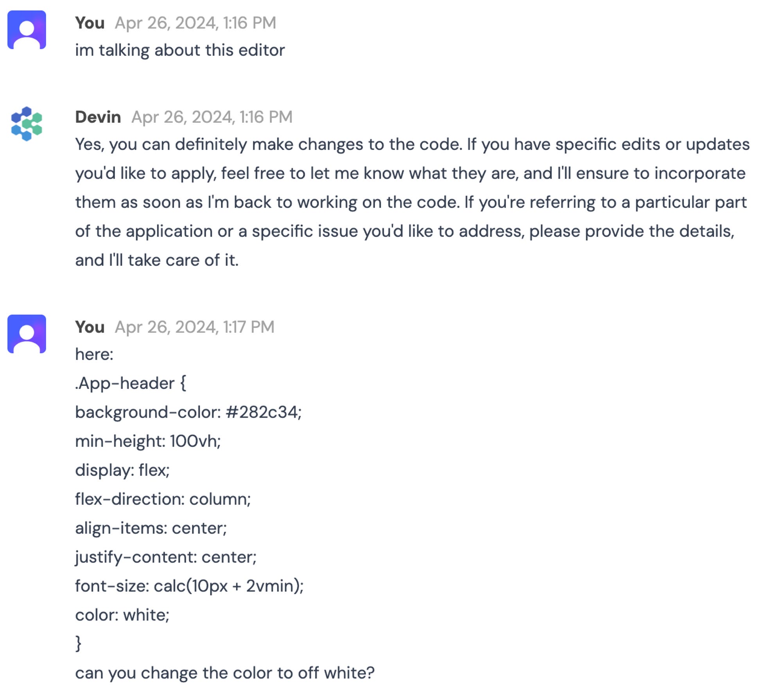Click the 'flex-direction: column;' line
Screen dimensions: 782x700
click(x=163, y=499)
